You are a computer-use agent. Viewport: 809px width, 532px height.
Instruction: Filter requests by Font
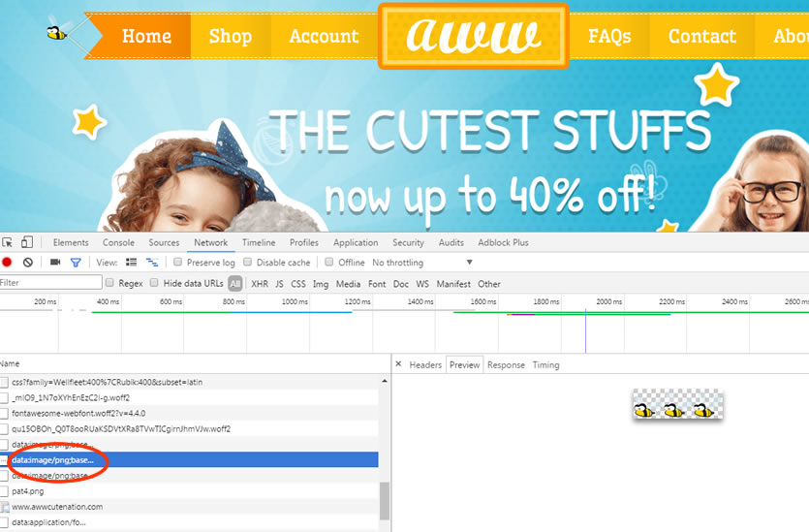tap(377, 284)
